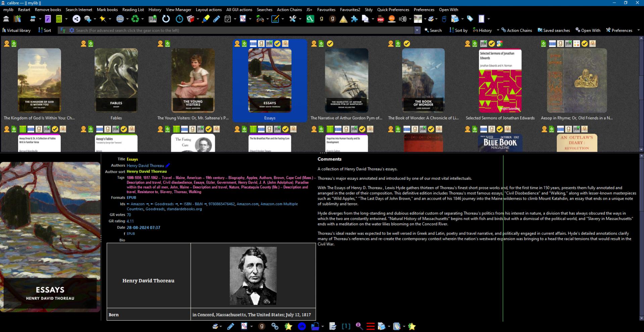Open the Reading List menu

[x=133, y=10]
